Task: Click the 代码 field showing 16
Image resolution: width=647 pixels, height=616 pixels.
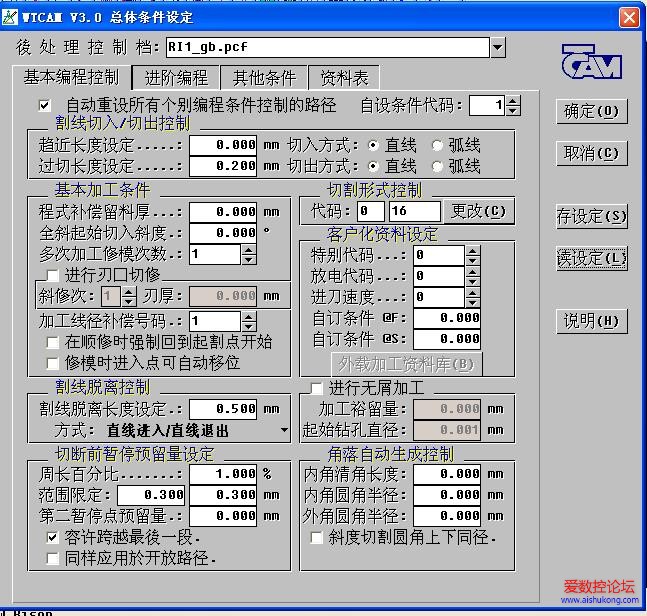Action: (415, 211)
